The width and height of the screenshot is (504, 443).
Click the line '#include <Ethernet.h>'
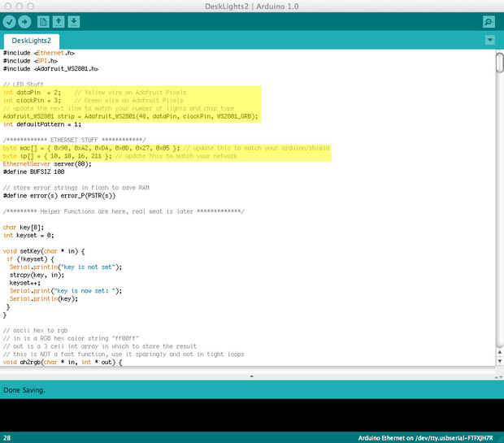coord(39,53)
